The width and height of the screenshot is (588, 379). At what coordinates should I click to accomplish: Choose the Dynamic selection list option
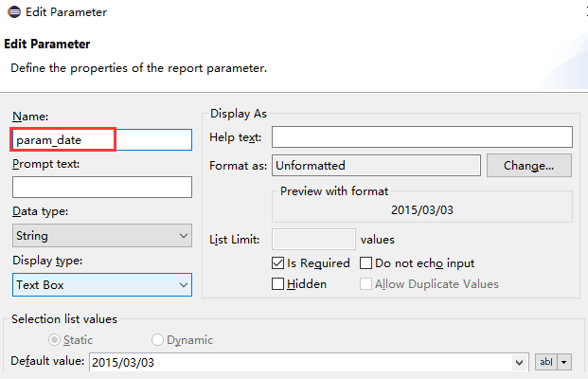click(158, 339)
